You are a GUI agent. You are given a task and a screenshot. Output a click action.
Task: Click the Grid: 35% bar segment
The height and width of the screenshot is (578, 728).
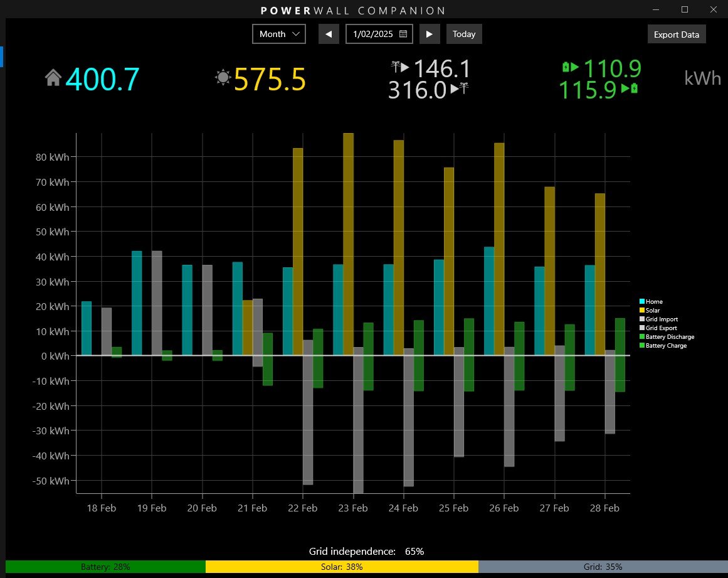tap(603, 567)
